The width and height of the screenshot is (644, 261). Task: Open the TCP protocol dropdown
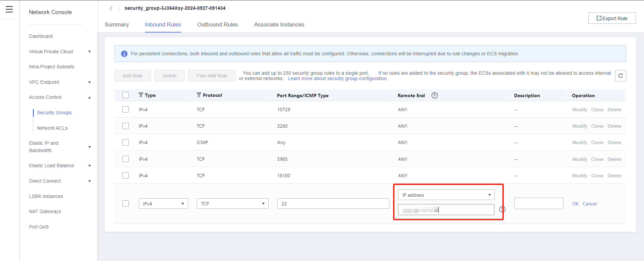(232, 203)
